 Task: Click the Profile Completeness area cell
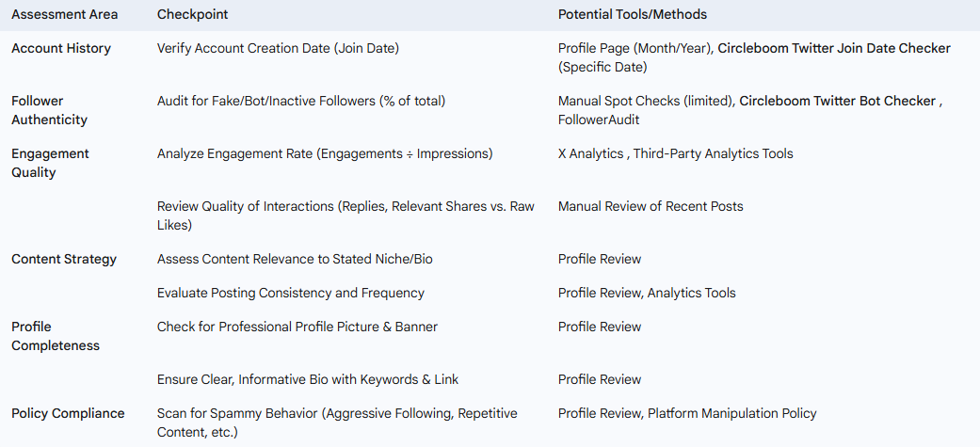(55, 336)
